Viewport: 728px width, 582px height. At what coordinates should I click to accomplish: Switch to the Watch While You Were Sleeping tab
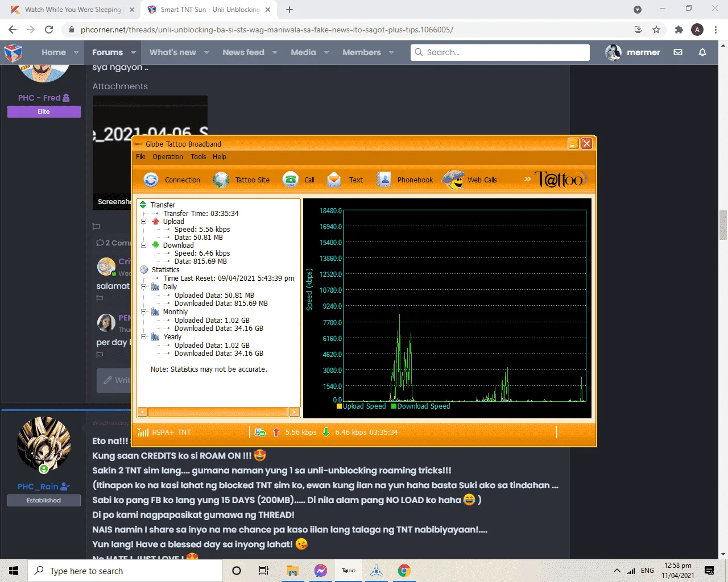click(73, 10)
